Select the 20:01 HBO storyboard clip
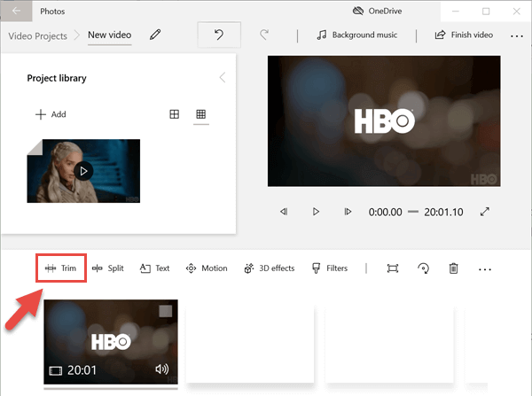The width and height of the screenshot is (532, 396). coord(111,342)
